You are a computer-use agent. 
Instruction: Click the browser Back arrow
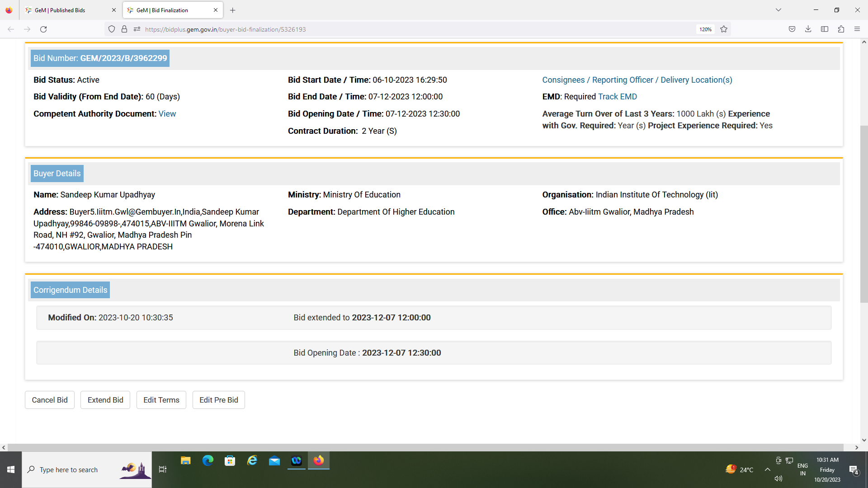click(x=11, y=29)
